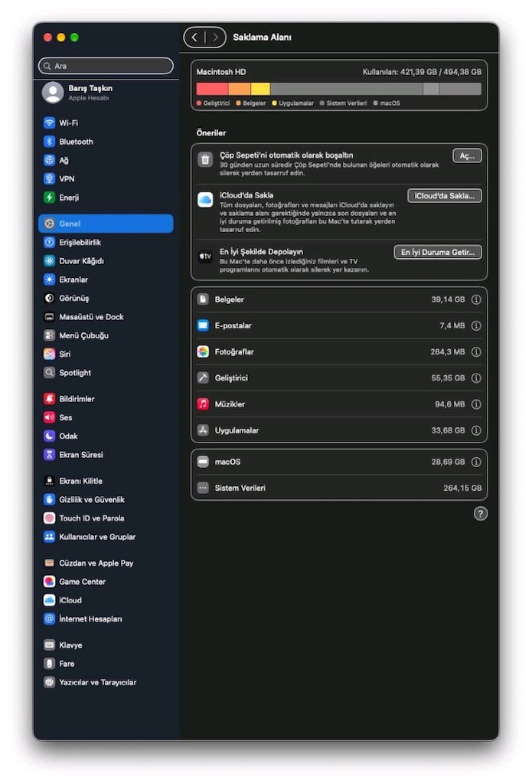532x784 pixels.
Task: Open Masaüstü ve Dock icon
Action: click(x=49, y=317)
